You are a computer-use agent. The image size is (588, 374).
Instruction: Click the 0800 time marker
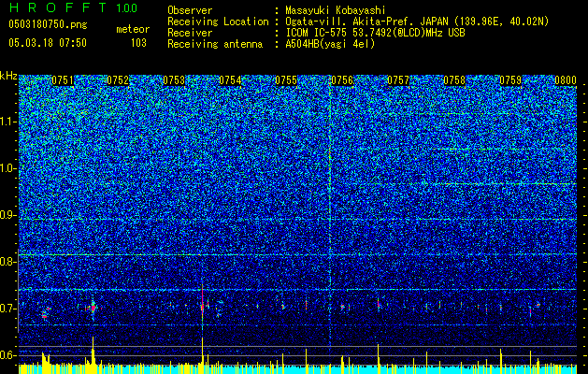566,80
